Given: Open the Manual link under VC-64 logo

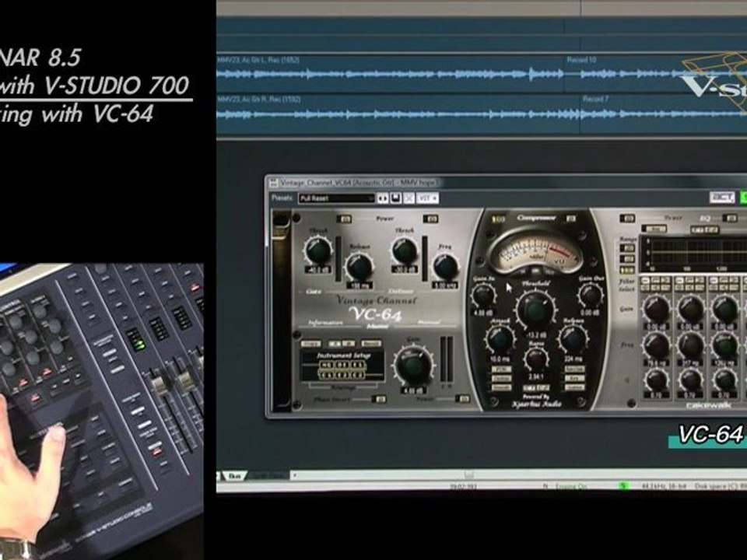Looking at the screenshot, I should [428, 322].
